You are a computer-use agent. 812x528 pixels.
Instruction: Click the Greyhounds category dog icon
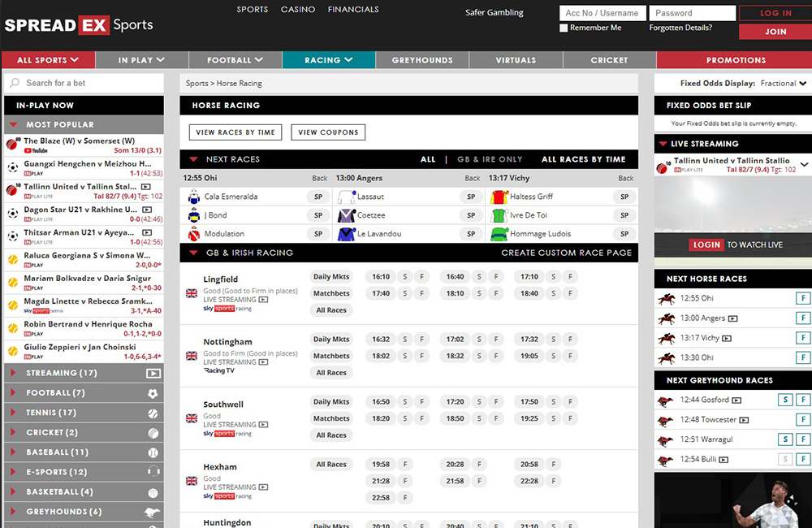153,512
